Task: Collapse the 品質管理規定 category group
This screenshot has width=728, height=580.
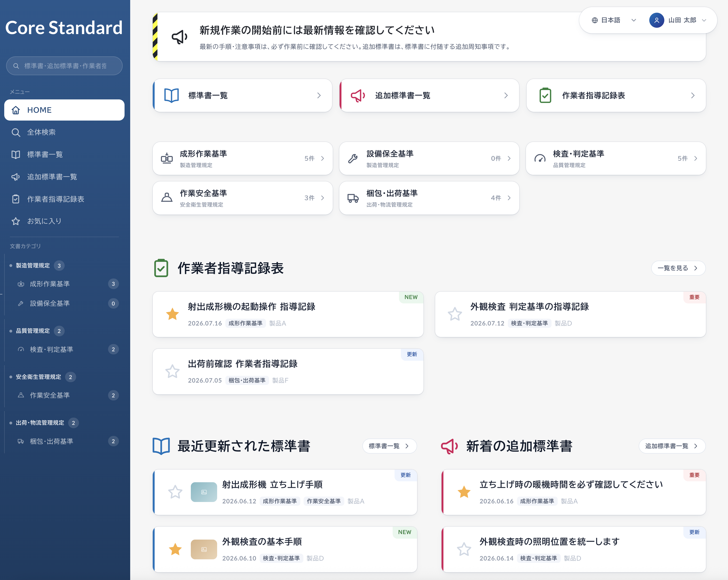Action: (33, 331)
